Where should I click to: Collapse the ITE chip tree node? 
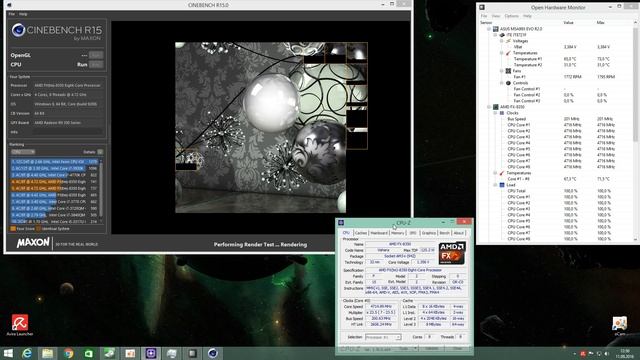[496, 35]
